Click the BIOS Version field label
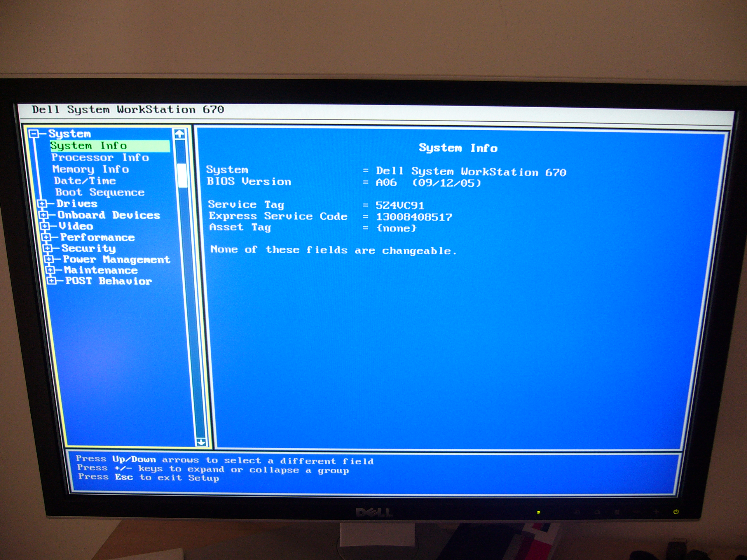 click(249, 182)
